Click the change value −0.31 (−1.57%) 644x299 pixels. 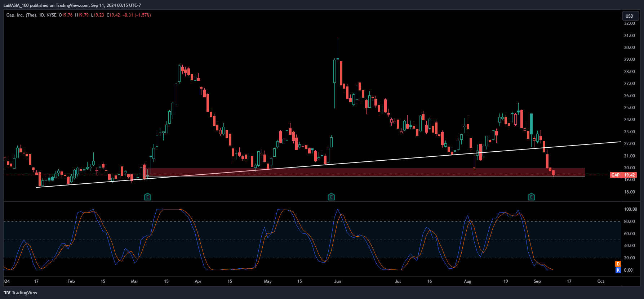click(x=137, y=15)
